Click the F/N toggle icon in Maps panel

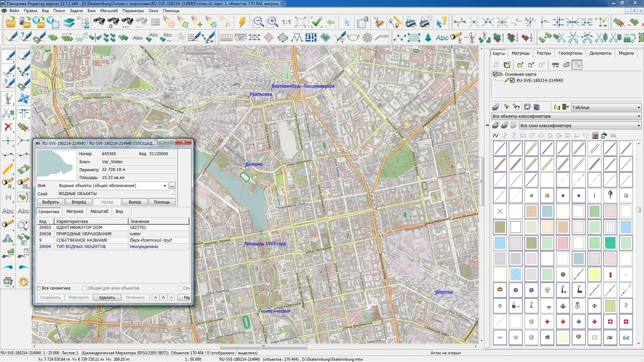[x=577, y=65]
